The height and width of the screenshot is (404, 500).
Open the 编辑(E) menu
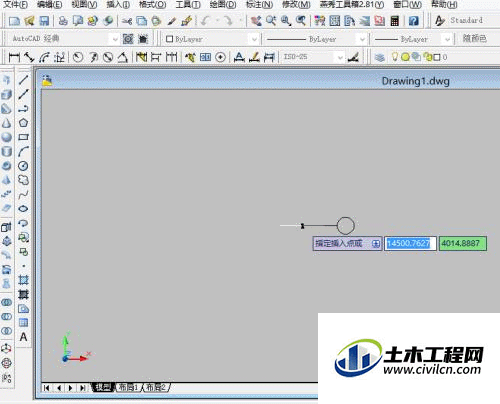coord(50,5)
